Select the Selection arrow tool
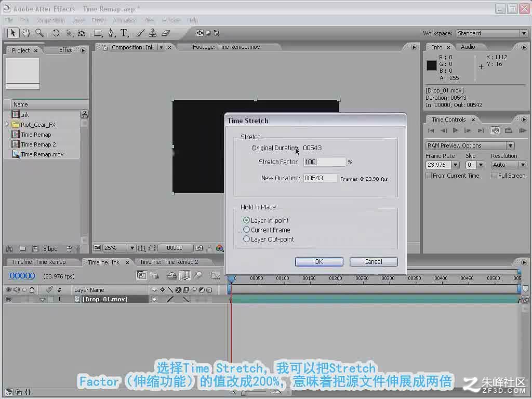 (x=13, y=33)
